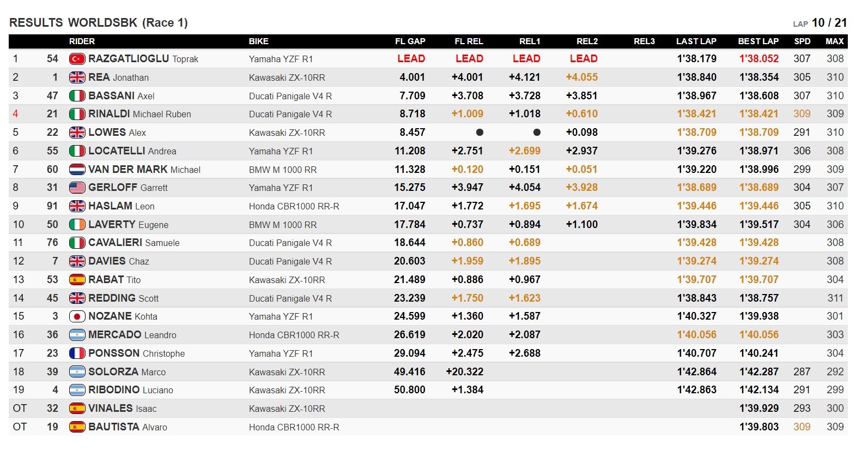Viewport: 868px width, 450px height.
Task: Click the RIDER column header
Action: tap(82, 41)
